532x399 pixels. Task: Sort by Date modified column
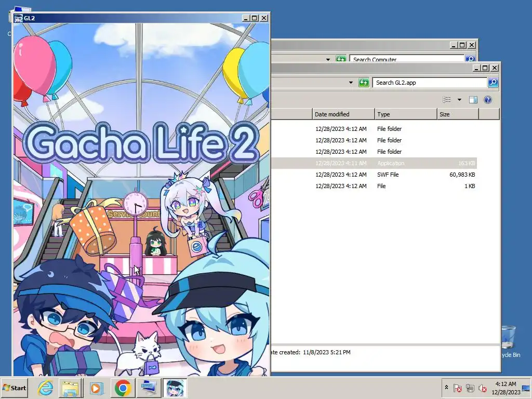[343, 114]
